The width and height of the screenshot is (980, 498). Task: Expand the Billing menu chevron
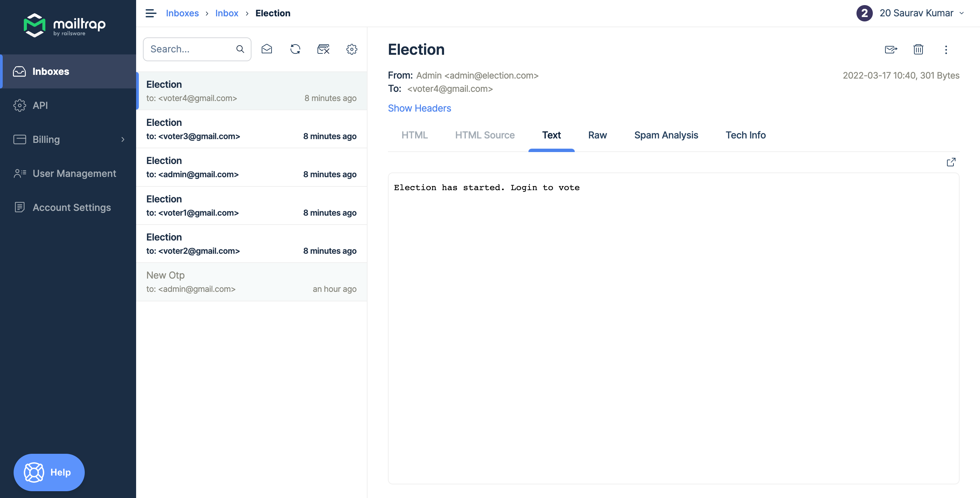click(x=122, y=139)
